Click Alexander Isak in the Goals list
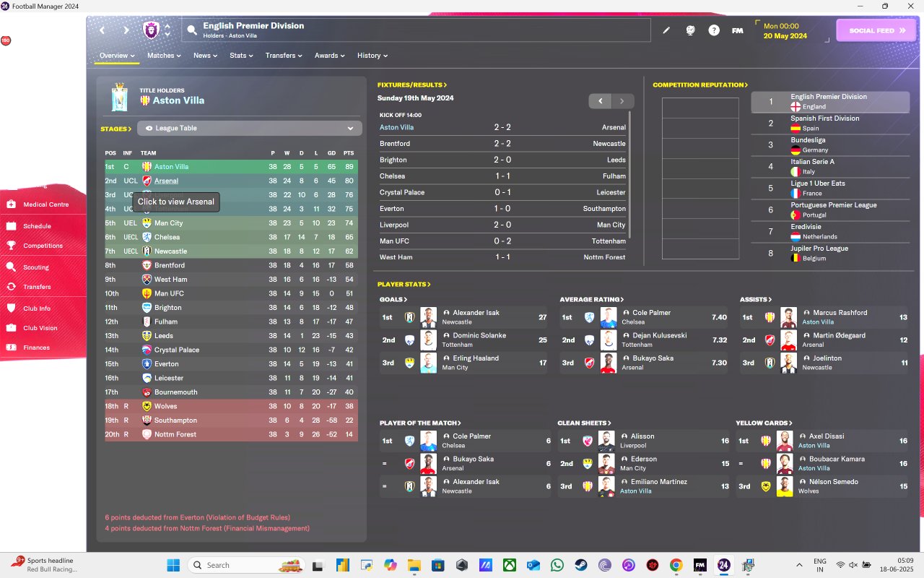924x578 pixels. click(x=476, y=313)
